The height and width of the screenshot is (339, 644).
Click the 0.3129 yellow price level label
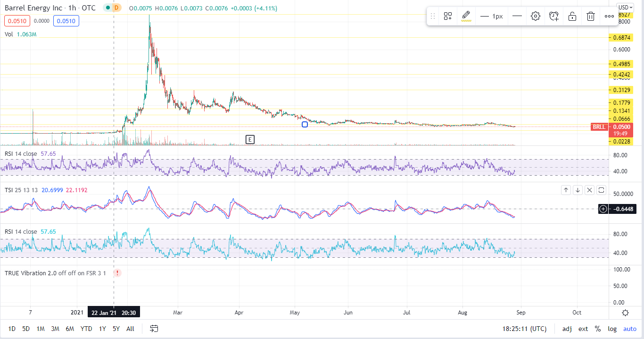(621, 90)
